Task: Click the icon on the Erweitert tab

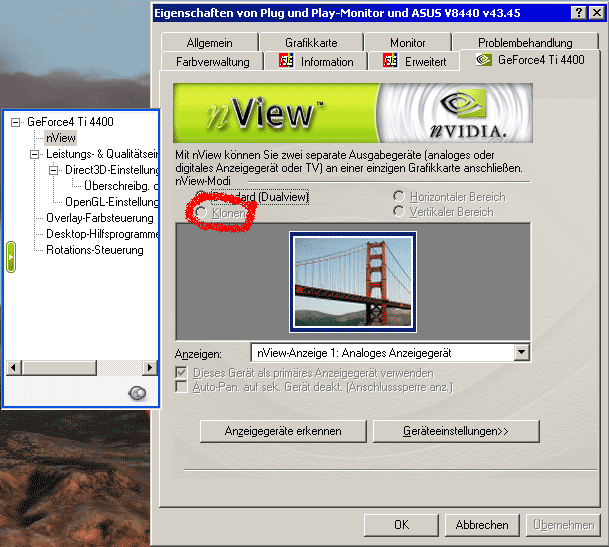Action: pos(390,61)
